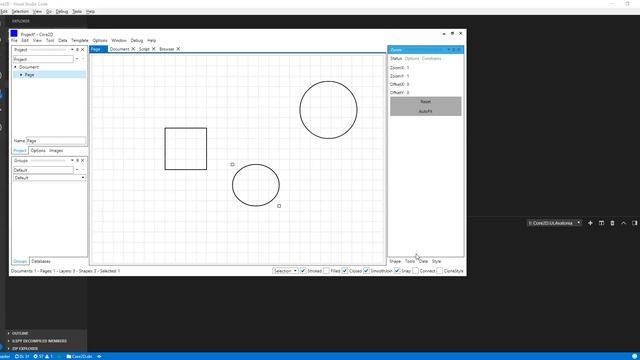This screenshot has height=360, width=640.
Task: Select the Document item in project tree
Action: click(29, 67)
